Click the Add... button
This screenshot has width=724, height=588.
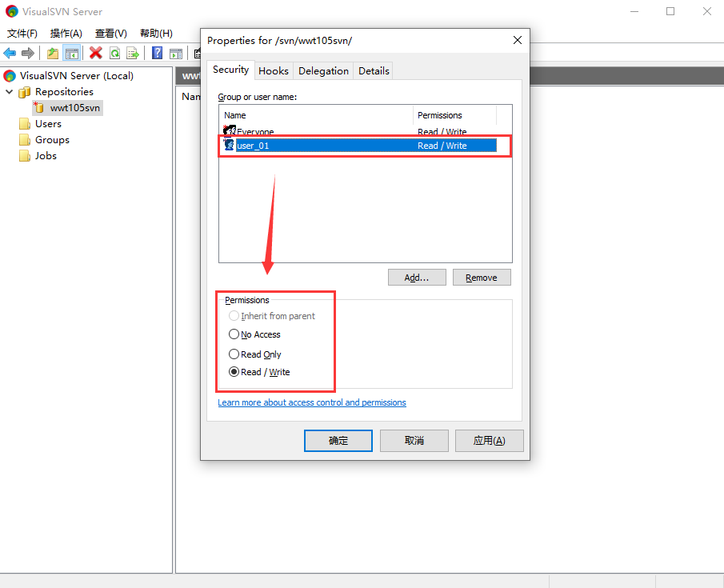417,278
